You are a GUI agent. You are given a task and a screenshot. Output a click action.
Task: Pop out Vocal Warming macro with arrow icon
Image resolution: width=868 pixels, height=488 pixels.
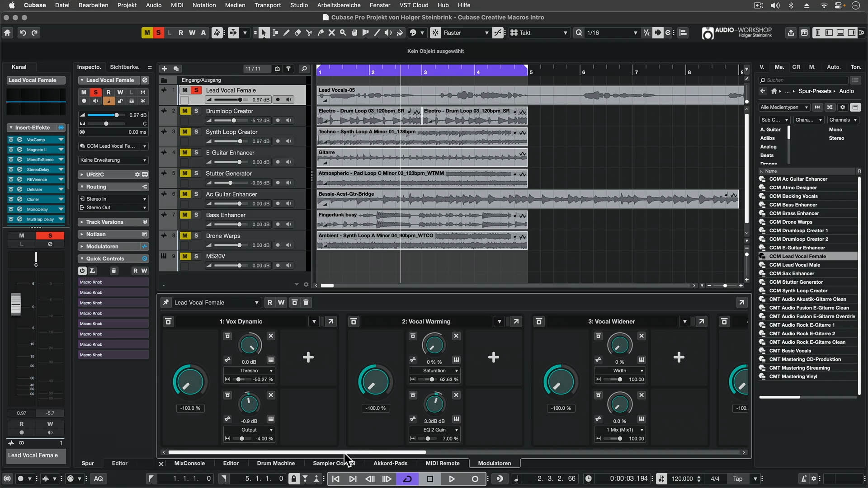pyautogui.click(x=516, y=321)
